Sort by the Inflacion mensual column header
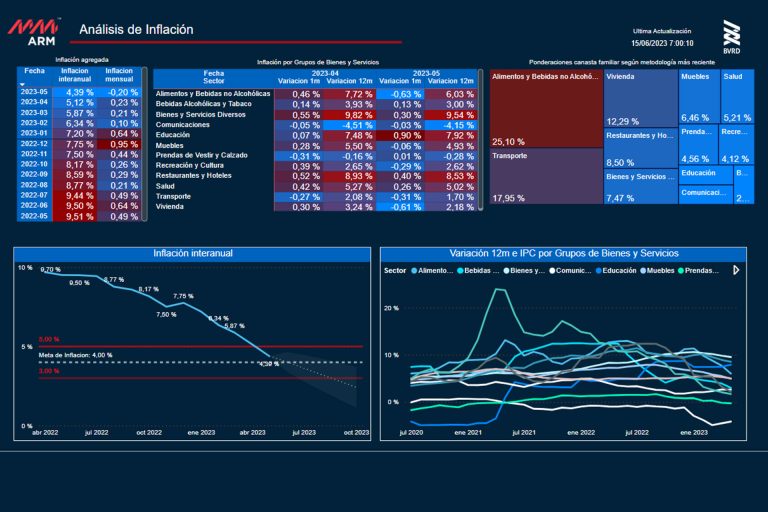768x512 pixels. [120, 76]
